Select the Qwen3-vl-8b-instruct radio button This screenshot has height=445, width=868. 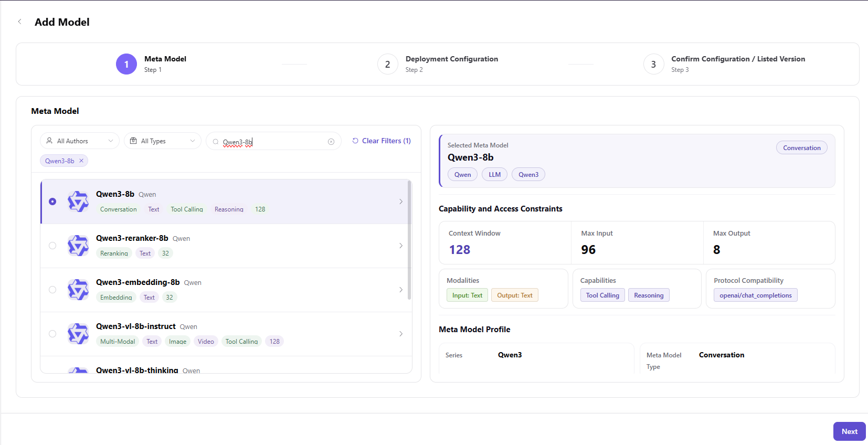(x=52, y=334)
